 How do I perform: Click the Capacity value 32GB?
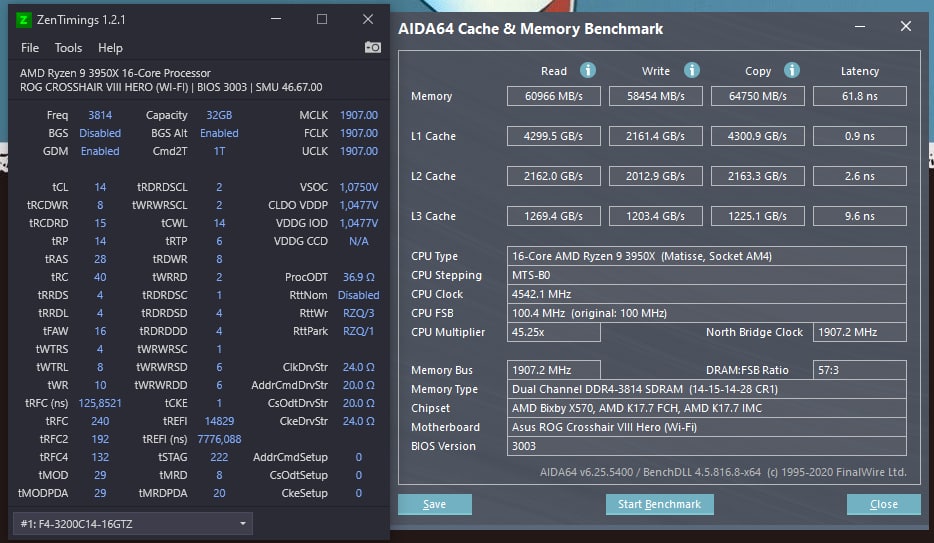click(219, 115)
